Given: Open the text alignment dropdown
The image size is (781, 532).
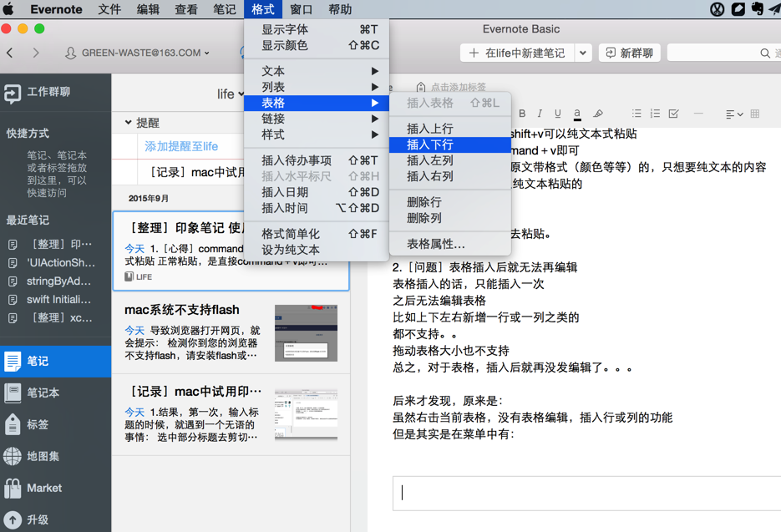Looking at the screenshot, I should 734,114.
